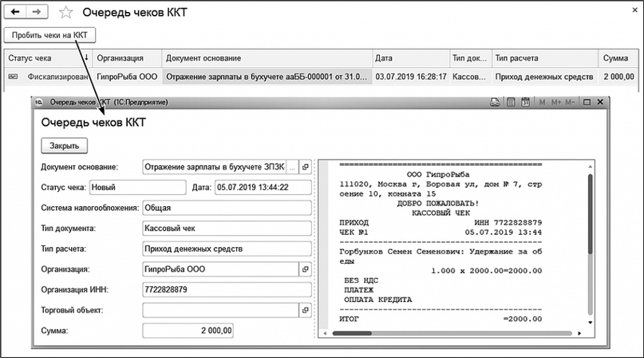This screenshot has height=358, width=644.
Task: Open the calculator icon in dialog title bar
Action: click(x=511, y=102)
